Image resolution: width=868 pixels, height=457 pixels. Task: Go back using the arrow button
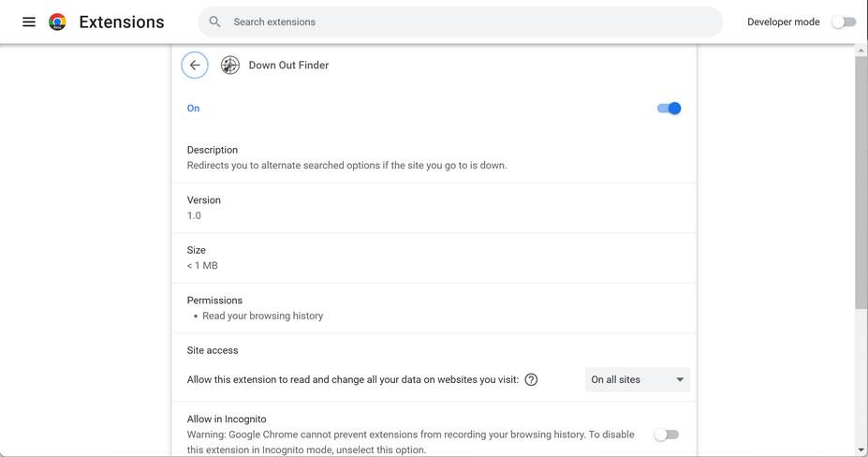[x=195, y=66]
